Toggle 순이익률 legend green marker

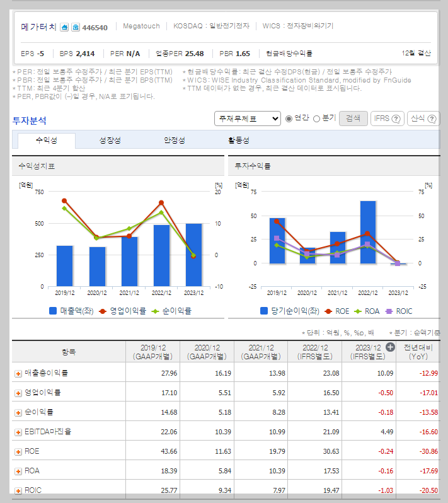click(x=155, y=311)
